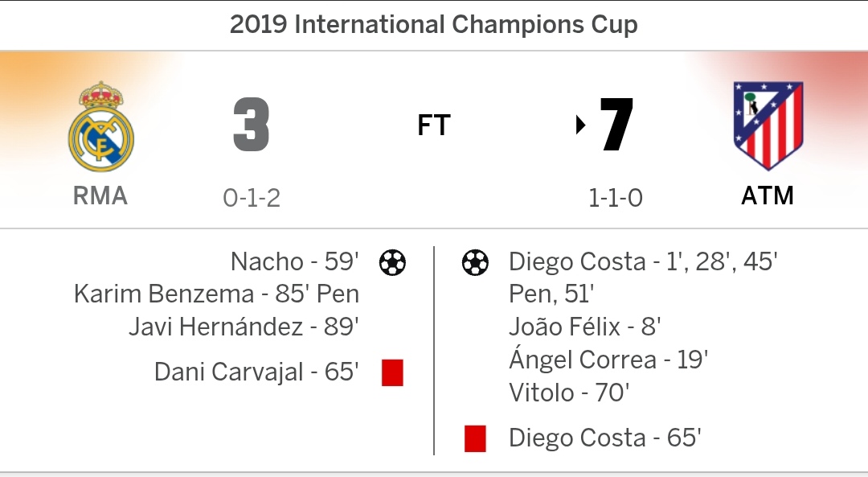Select Javi Hernández 89' goal entry
This screenshot has height=477, width=868.
point(244,327)
